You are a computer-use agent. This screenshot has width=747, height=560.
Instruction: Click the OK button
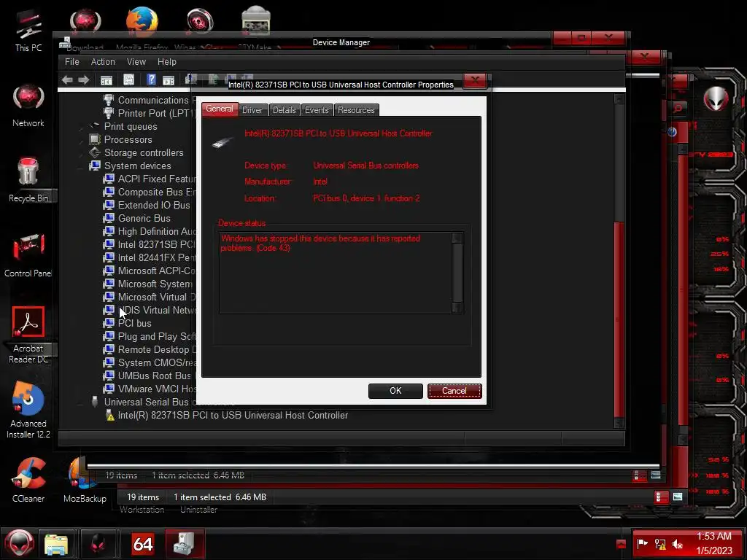pyautogui.click(x=395, y=391)
